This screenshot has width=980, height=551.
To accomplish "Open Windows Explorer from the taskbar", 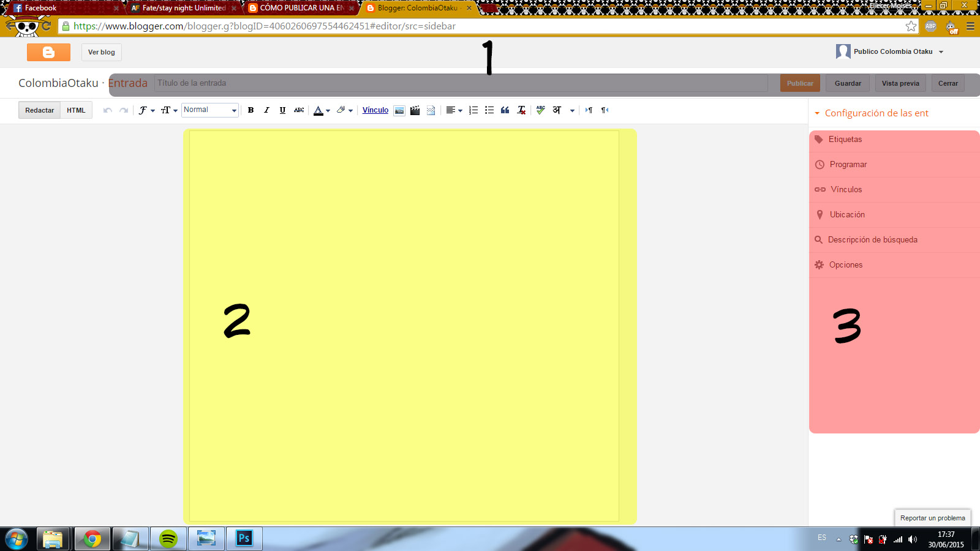I will (x=53, y=539).
